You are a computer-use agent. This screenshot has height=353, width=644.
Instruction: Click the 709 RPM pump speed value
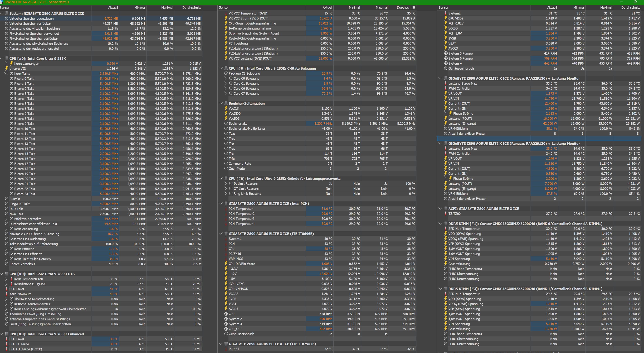click(550, 58)
